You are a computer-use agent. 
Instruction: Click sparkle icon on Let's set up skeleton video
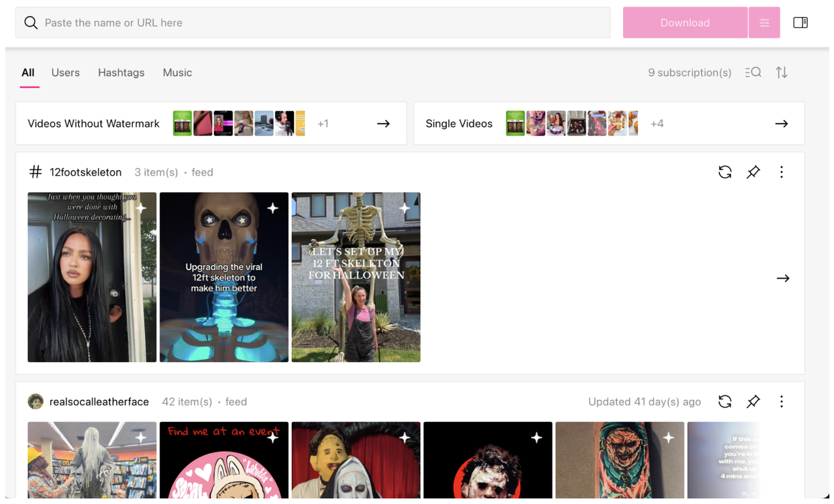coord(405,208)
